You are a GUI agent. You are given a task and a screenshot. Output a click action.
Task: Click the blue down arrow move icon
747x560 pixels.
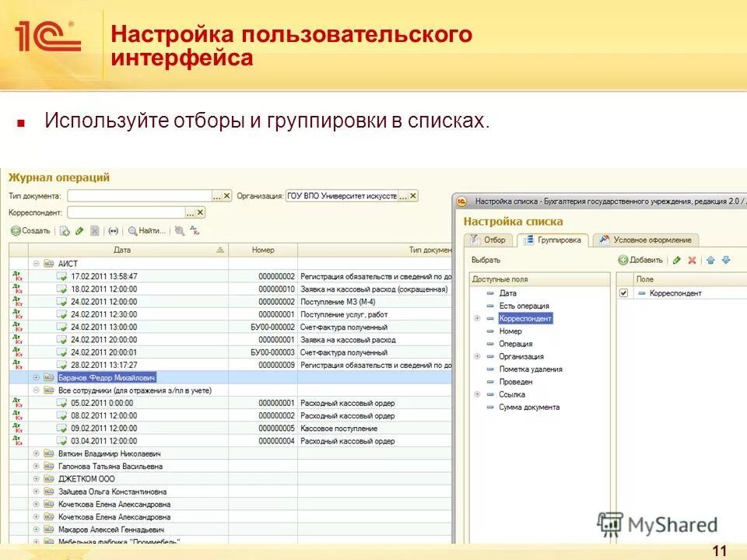click(x=727, y=261)
